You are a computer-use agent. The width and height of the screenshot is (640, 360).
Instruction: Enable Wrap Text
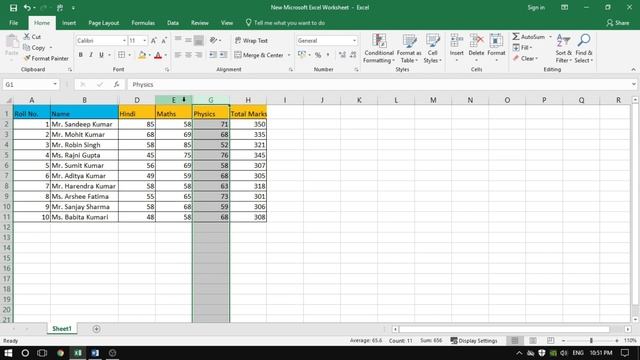tap(251, 40)
